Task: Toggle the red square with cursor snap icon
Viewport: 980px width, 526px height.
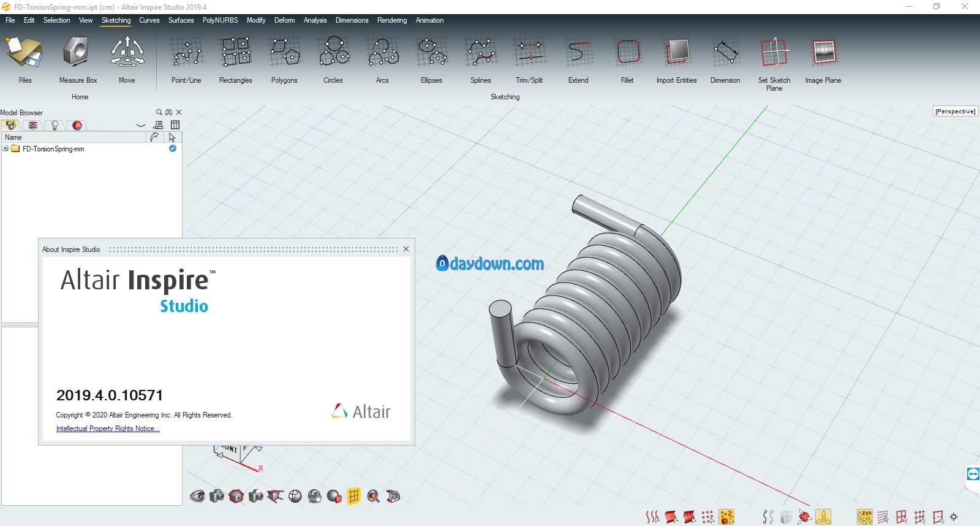Action: click(938, 517)
